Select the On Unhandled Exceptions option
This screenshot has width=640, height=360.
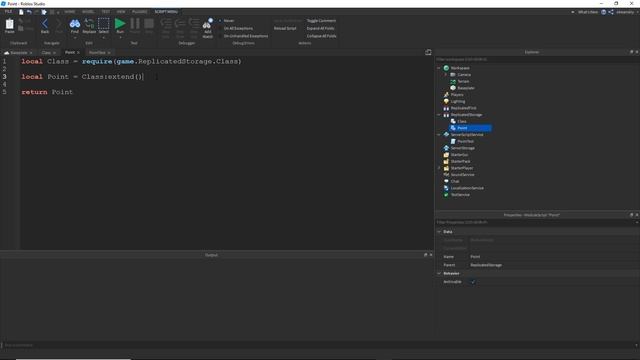[243, 36]
